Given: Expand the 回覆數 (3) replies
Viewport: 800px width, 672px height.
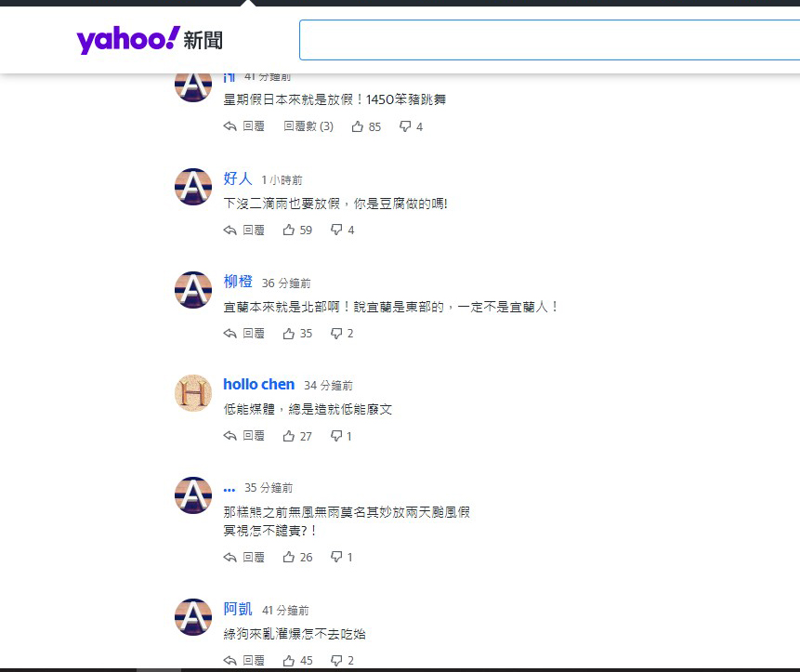Looking at the screenshot, I should coord(308,126).
